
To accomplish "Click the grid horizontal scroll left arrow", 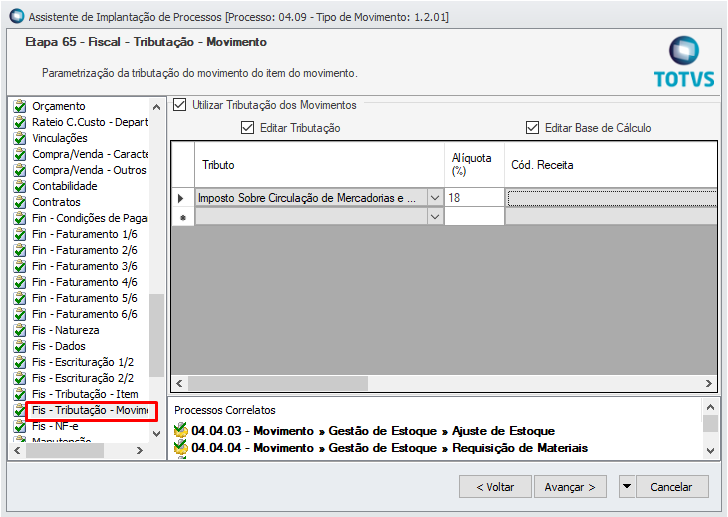I will [x=179, y=383].
